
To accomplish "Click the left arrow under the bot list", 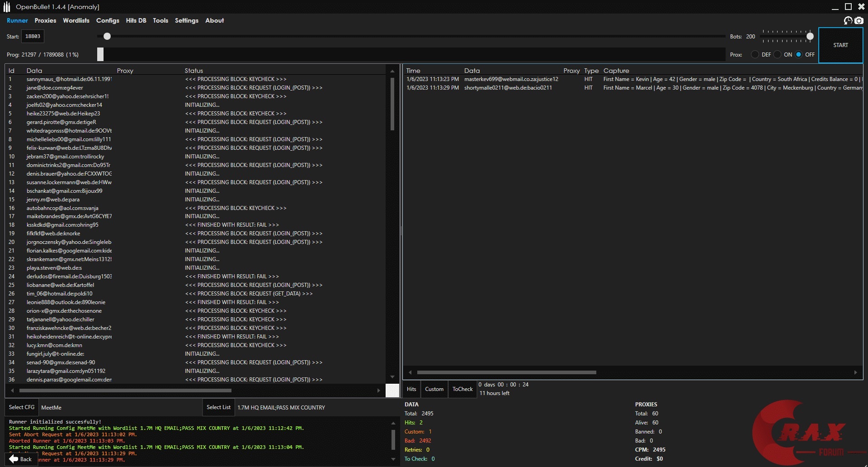I will 12,390.
